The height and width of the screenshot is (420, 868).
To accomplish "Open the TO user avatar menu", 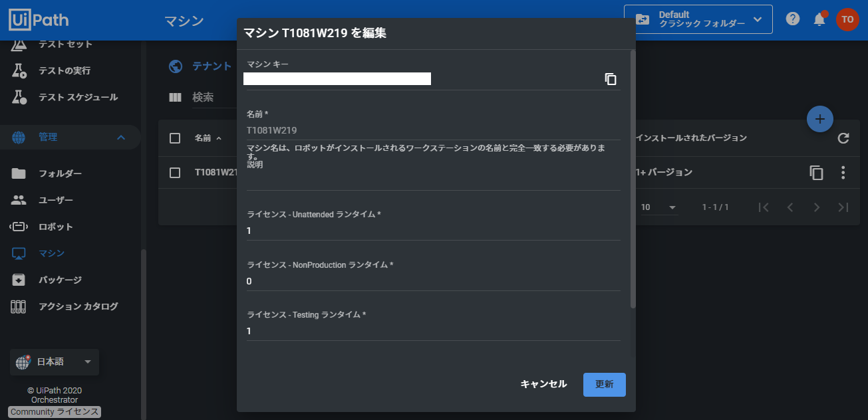I will click(847, 19).
